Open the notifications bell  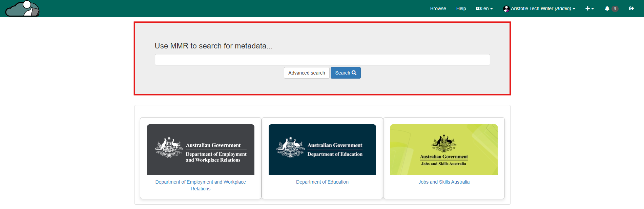(607, 8)
